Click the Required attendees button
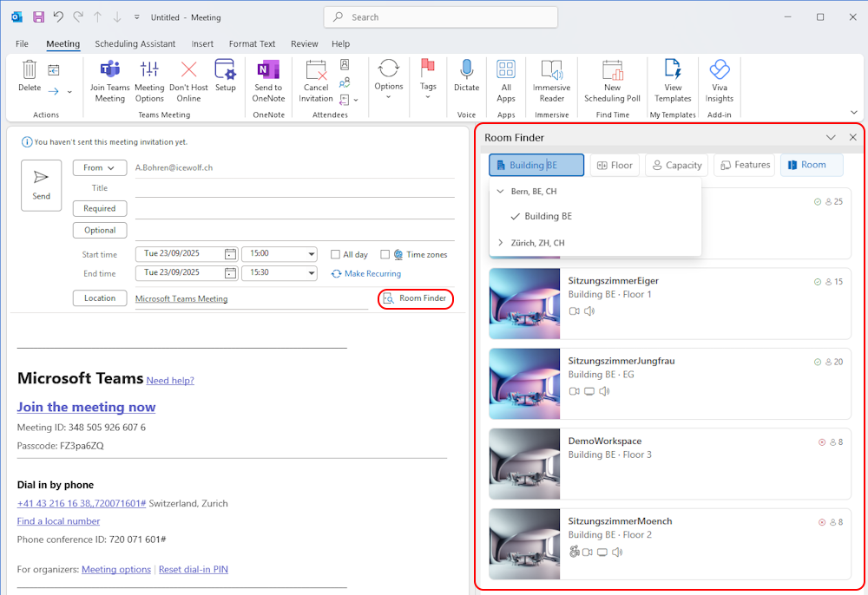868x595 pixels. [100, 208]
